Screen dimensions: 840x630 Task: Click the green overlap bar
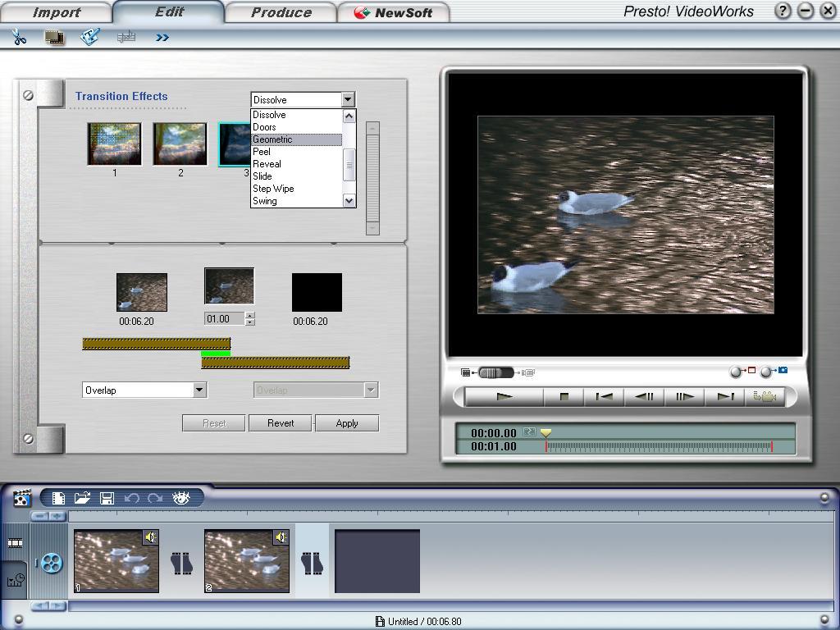click(216, 354)
